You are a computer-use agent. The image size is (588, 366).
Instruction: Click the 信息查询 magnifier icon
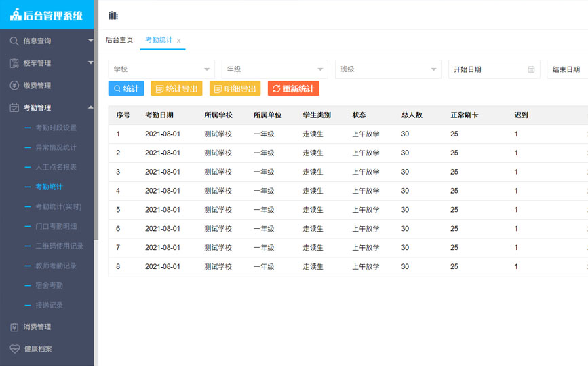pyautogui.click(x=14, y=41)
